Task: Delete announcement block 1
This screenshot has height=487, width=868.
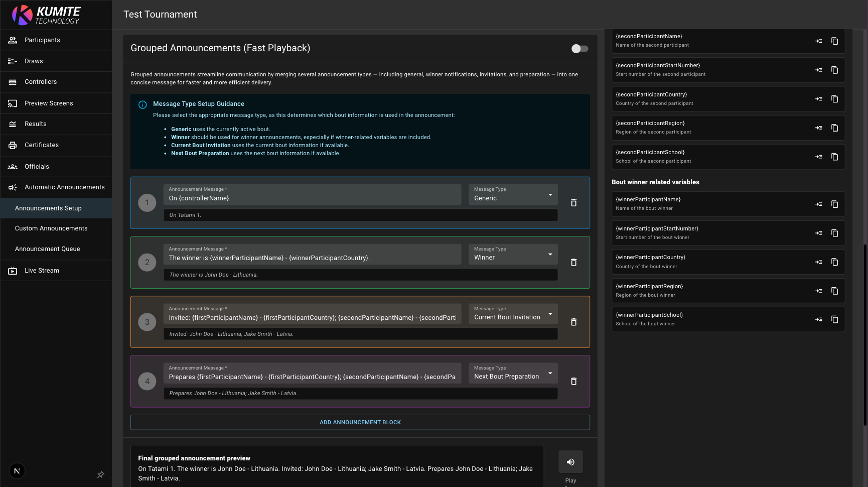Action: pyautogui.click(x=573, y=203)
